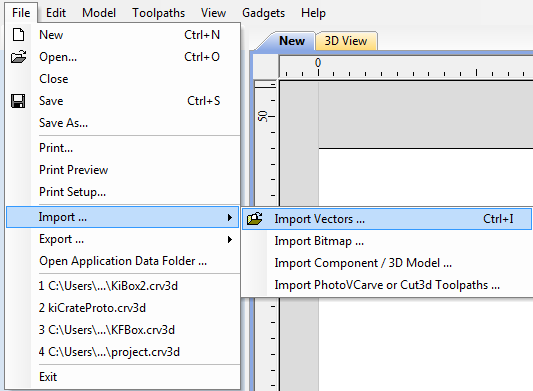Select Import Component / 3D Model ...
Viewport: 533px width, 391px height.
(x=387, y=263)
